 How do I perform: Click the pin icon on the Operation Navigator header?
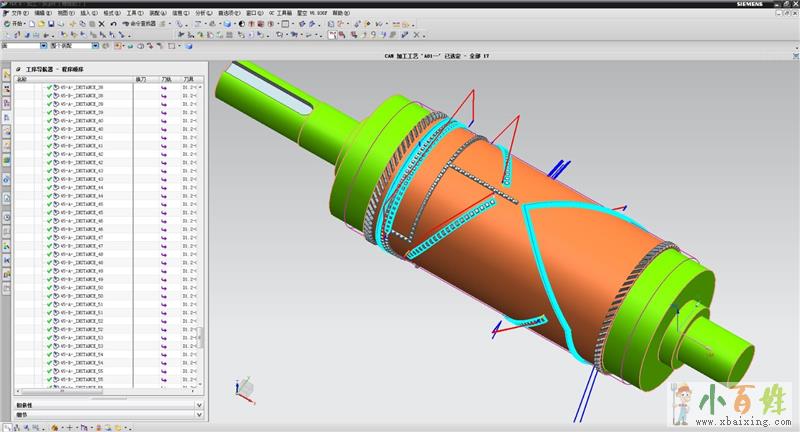17,69
